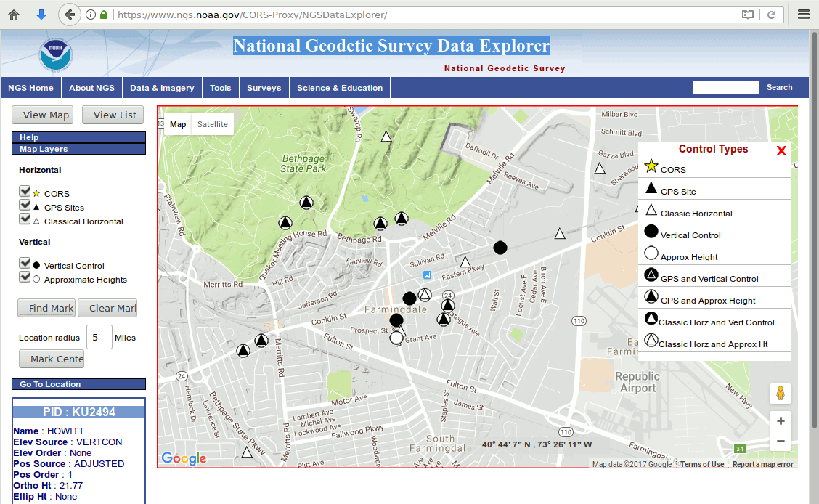Disable the GPS Sites layer checkbox
819x504 pixels.
click(x=25, y=206)
